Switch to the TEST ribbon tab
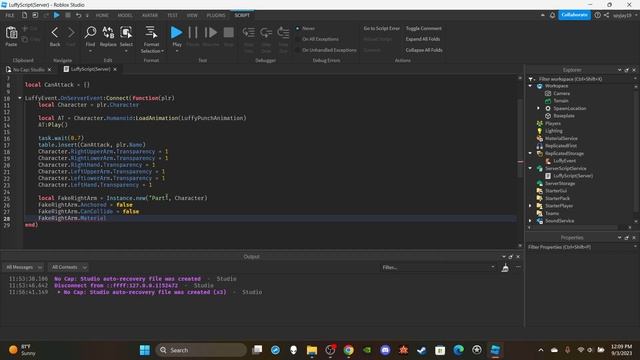640x360 pixels. tap(172, 15)
